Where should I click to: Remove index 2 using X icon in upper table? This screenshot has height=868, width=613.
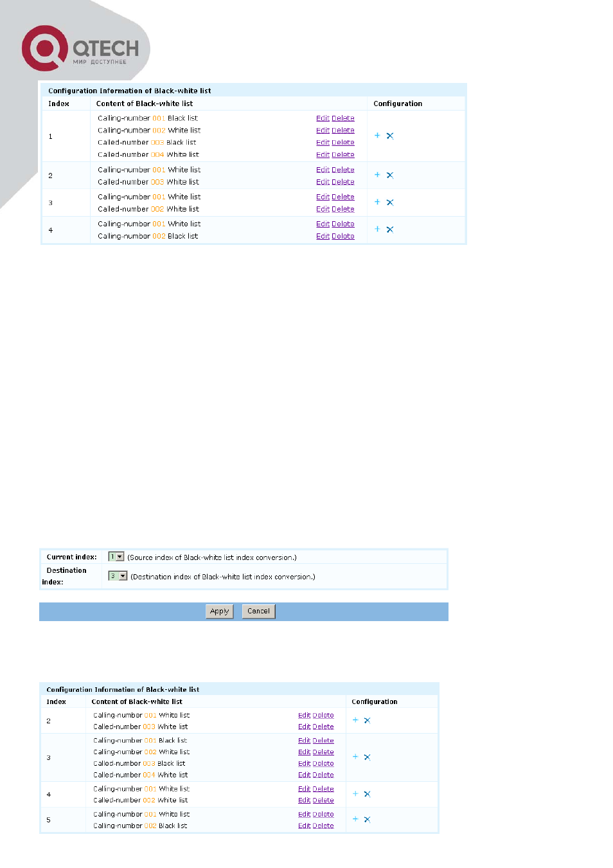[390, 175]
